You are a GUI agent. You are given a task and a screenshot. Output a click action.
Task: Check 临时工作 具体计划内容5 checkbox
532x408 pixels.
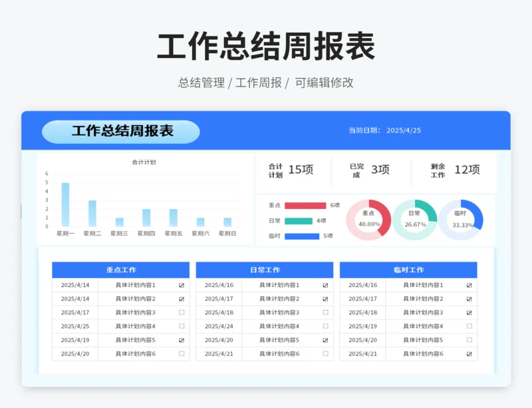(x=469, y=340)
